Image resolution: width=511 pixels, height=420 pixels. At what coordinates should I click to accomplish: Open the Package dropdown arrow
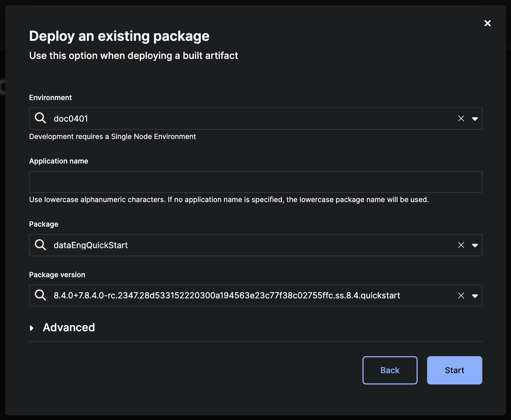475,245
